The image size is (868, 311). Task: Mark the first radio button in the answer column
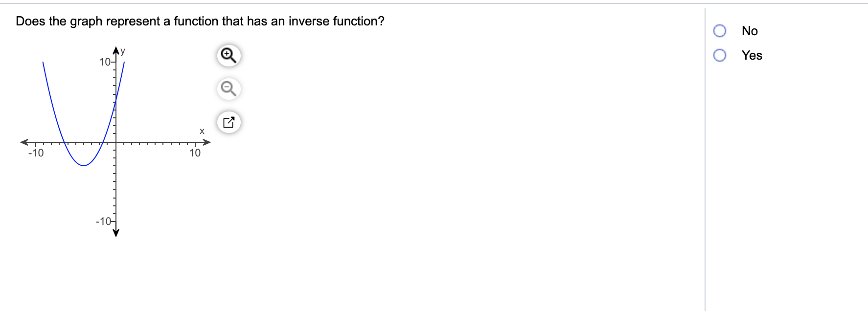pos(719,30)
